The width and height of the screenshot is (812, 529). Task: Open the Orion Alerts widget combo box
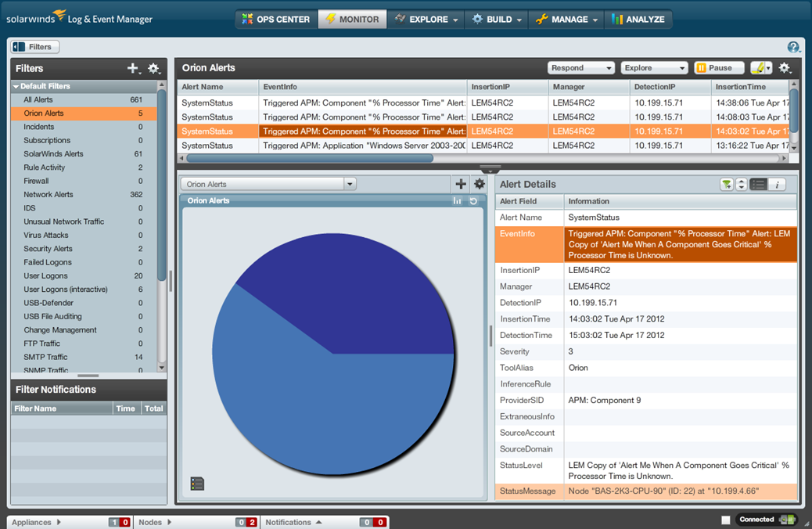tap(268, 184)
